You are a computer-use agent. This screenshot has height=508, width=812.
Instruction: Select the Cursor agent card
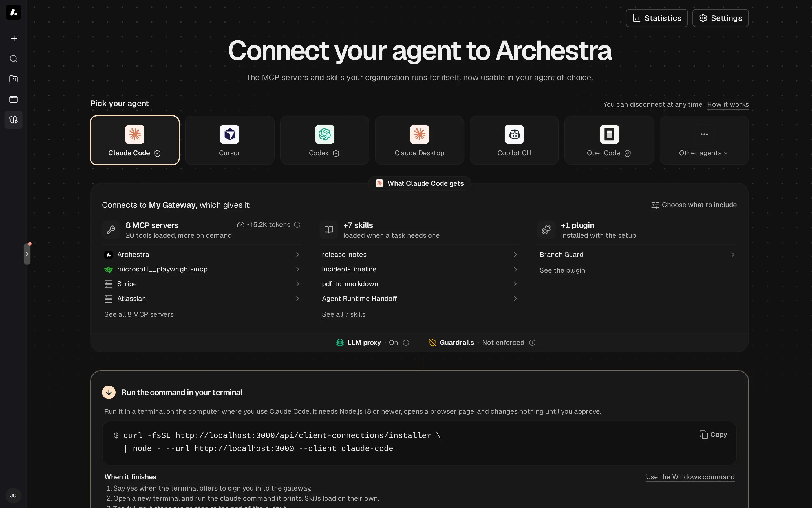pyautogui.click(x=230, y=140)
